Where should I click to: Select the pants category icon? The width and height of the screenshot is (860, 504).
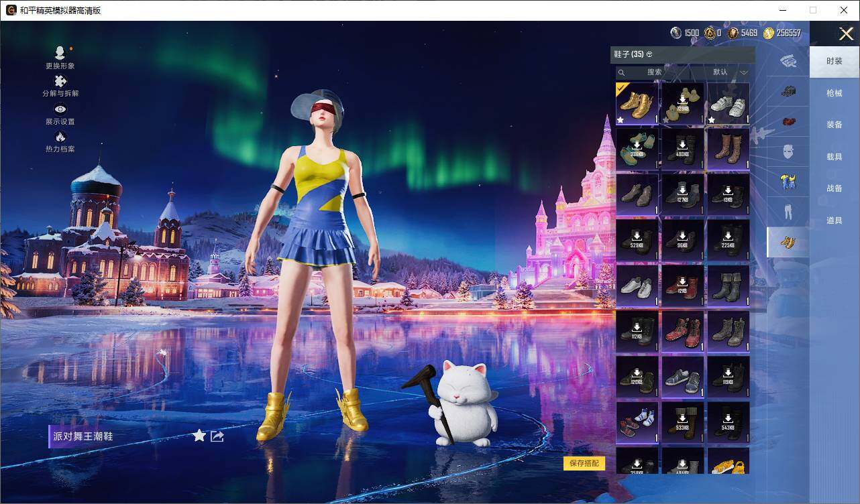(788, 212)
